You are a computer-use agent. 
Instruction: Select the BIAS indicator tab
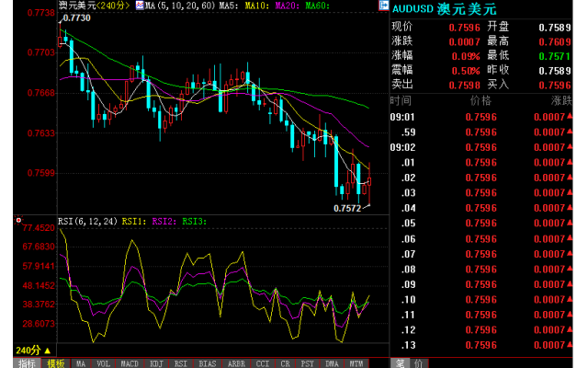[208, 363]
